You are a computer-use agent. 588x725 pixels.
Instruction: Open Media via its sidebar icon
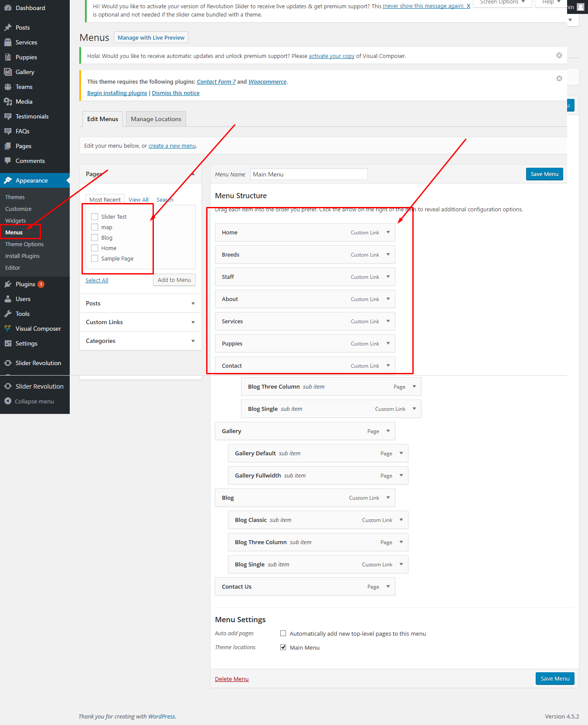8,102
